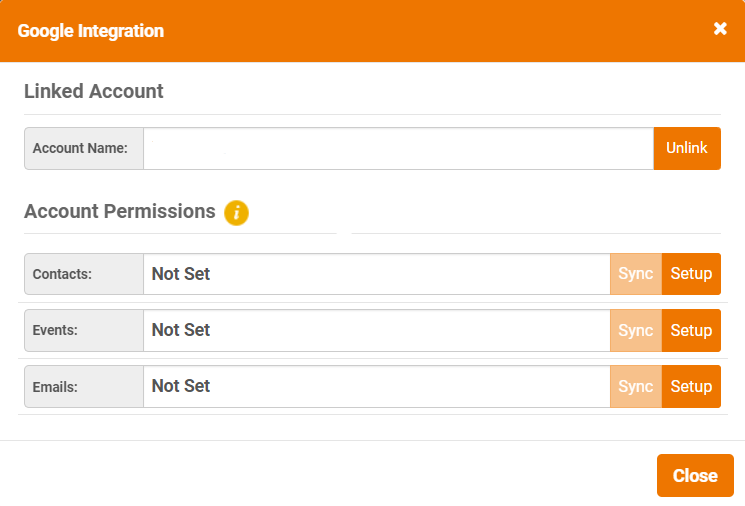
Task: Open Setup for Events
Action: (x=691, y=330)
